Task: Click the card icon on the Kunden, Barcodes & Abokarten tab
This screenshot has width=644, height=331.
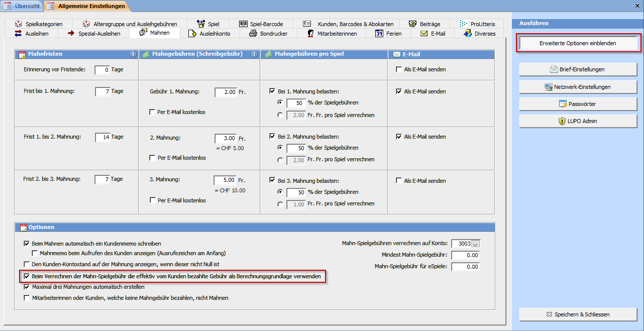Action: pyautogui.click(x=307, y=24)
